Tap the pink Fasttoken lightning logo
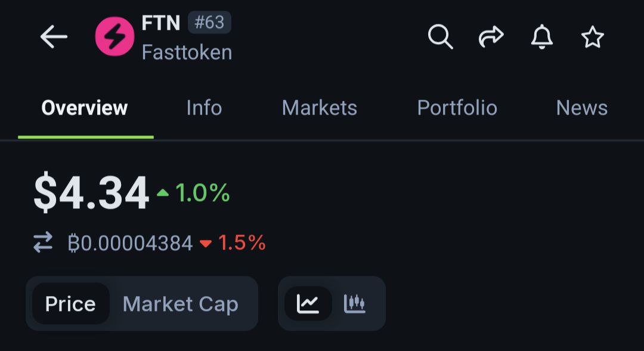This screenshot has height=351, width=644. click(114, 36)
